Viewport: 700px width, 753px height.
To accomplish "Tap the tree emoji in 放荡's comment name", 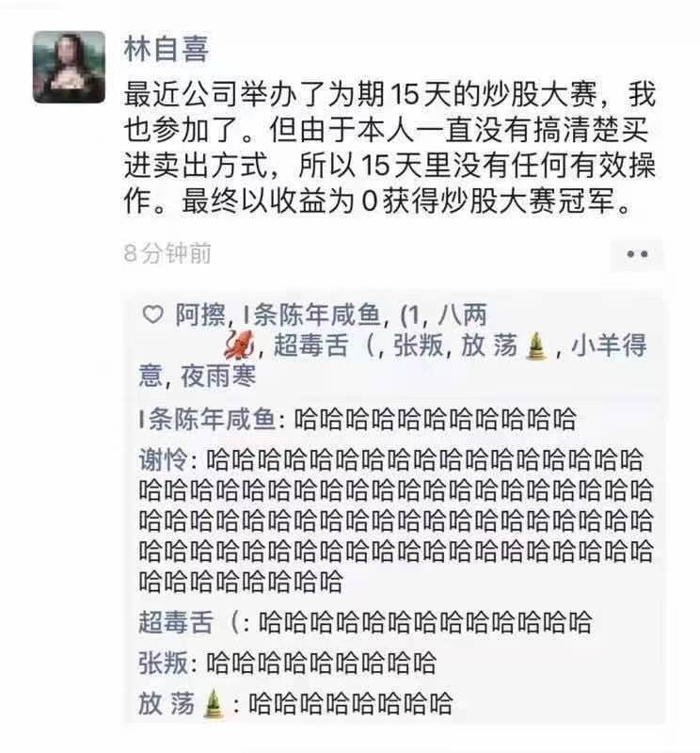I will [214, 704].
